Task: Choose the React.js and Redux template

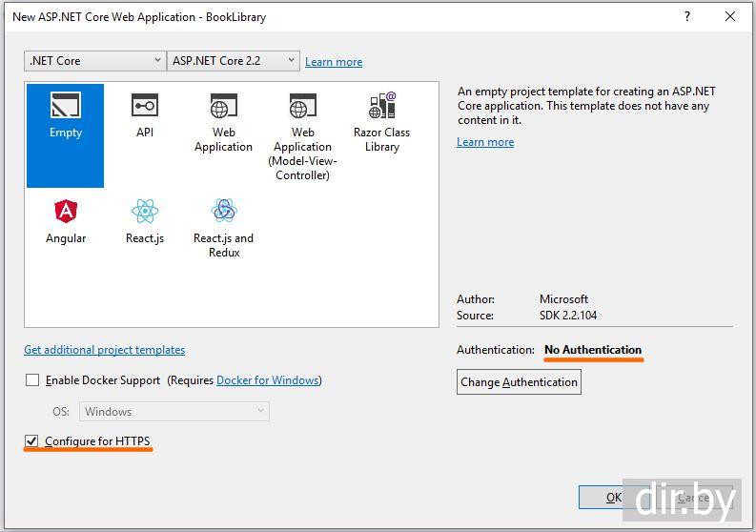Action: point(223,212)
